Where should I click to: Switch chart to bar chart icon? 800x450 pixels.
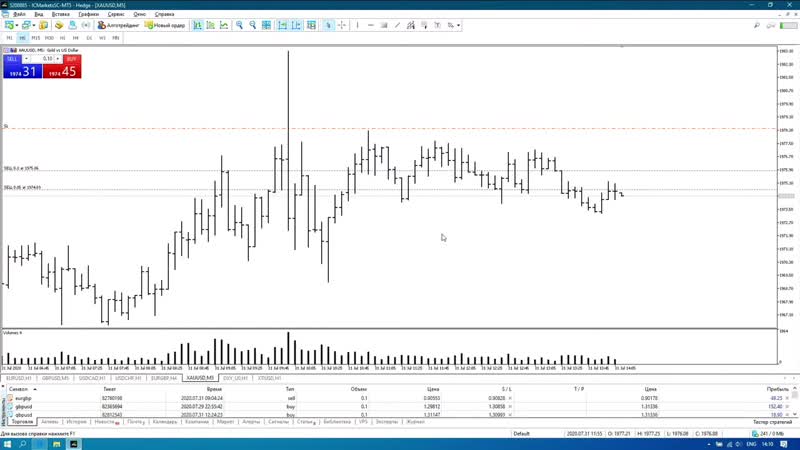pos(201,25)
